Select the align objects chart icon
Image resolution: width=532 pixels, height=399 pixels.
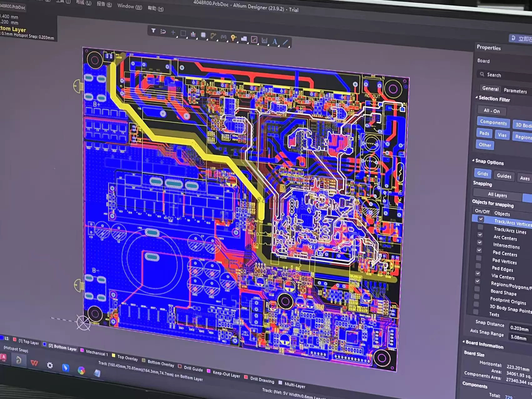coord(193,34)
